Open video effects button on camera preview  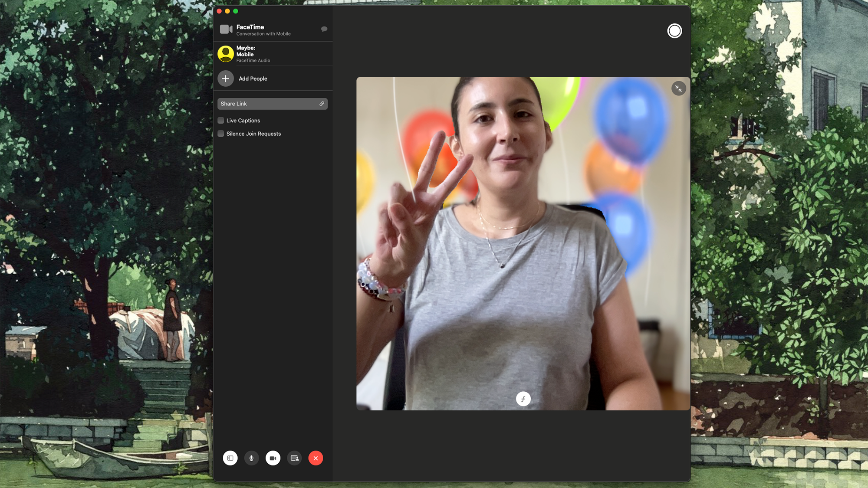click(523, 399)
